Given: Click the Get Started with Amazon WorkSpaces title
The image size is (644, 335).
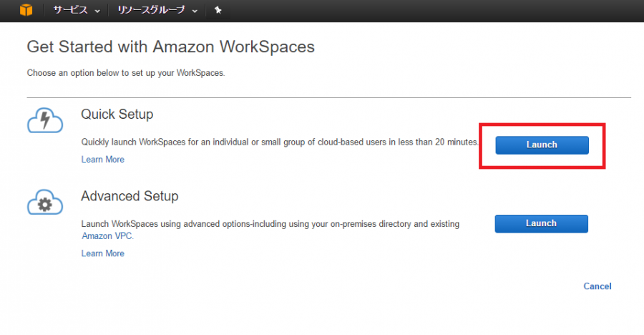Looking at the screenshot, I should pos(170,47).
